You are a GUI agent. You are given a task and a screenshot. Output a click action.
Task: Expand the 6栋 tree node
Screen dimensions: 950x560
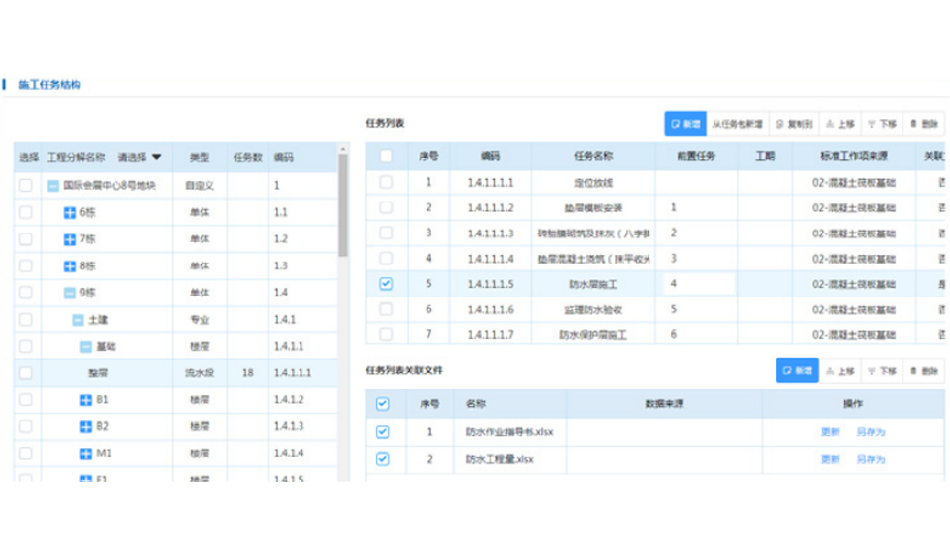[x=70, y=212]
